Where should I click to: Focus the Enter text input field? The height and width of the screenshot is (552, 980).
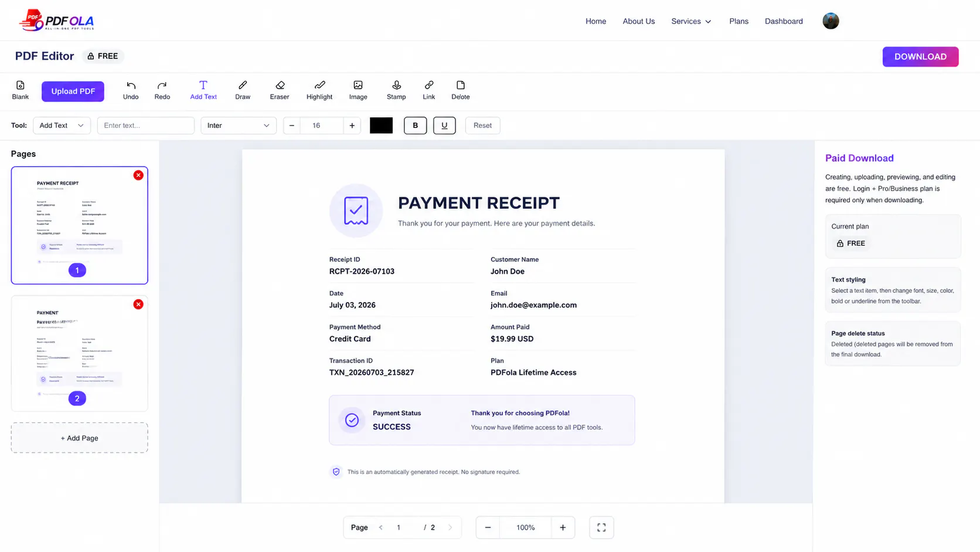145,126
